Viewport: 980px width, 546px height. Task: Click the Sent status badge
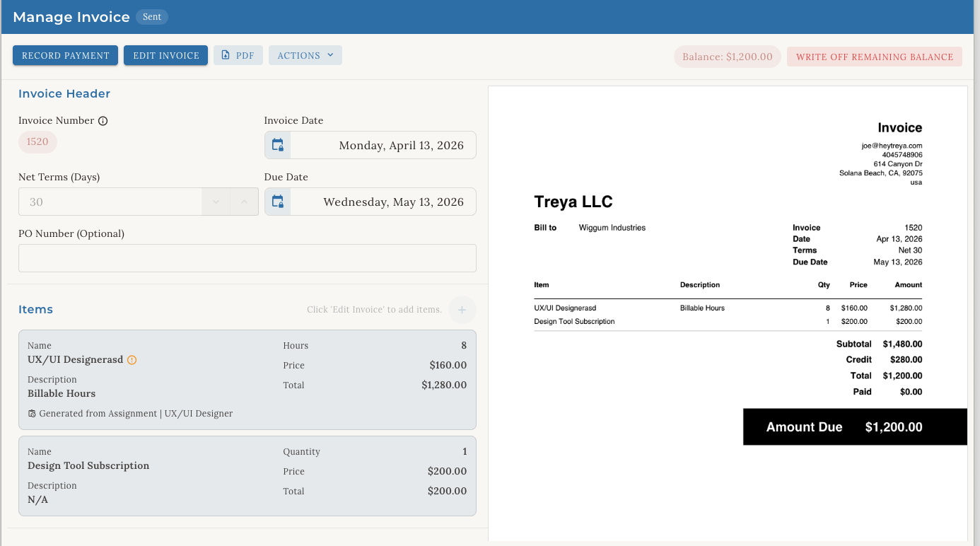coord(152,17)
